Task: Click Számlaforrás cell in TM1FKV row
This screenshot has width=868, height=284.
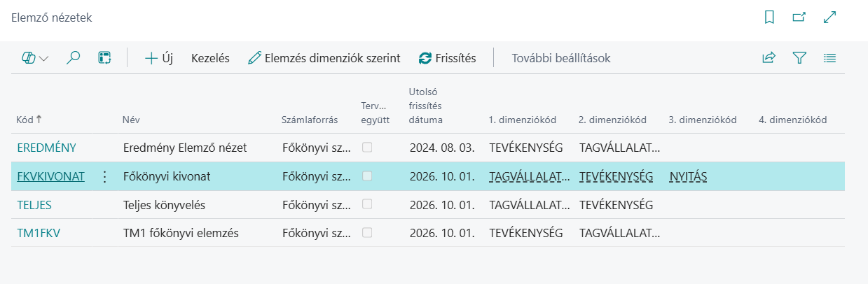Action: click(x=316, y=233)
